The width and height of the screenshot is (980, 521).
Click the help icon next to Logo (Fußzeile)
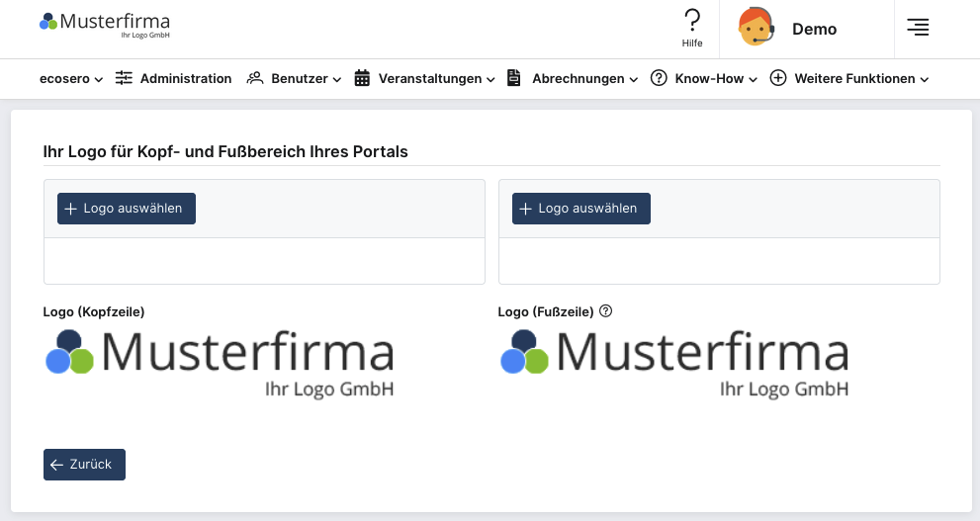605,310
